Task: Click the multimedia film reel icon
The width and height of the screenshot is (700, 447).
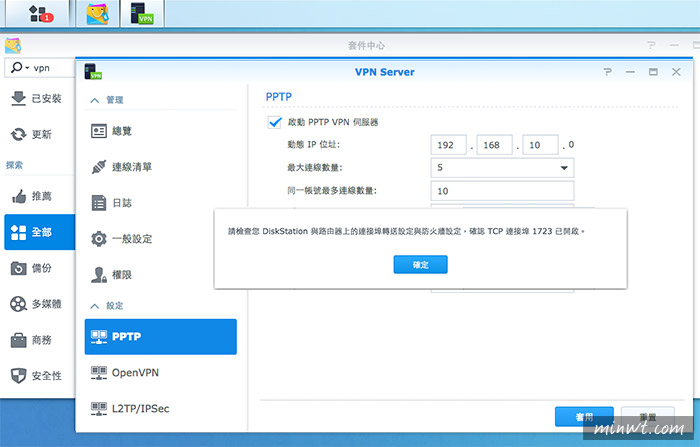Action: click(18, 304)
